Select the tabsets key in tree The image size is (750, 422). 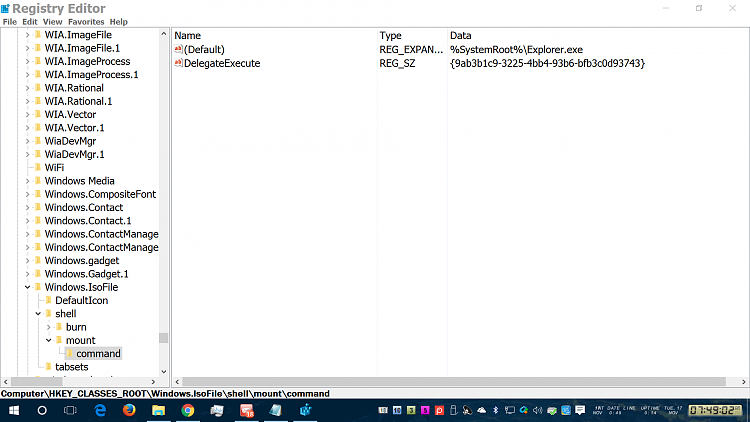pos(72,367)
